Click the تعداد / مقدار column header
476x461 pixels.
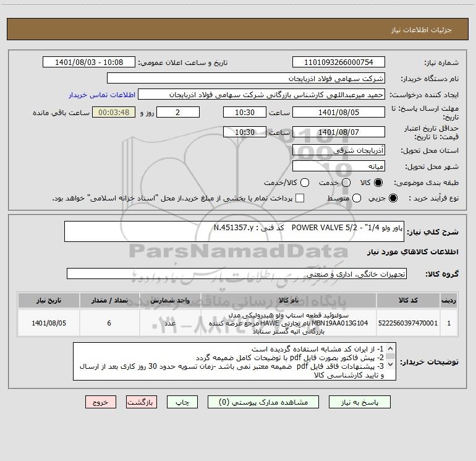coord(109,300)
